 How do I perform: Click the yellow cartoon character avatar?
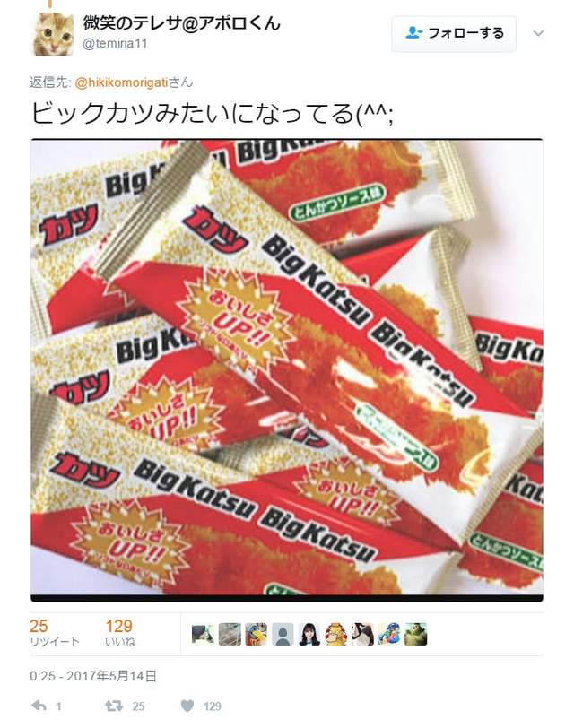click(x=336, y=634)
